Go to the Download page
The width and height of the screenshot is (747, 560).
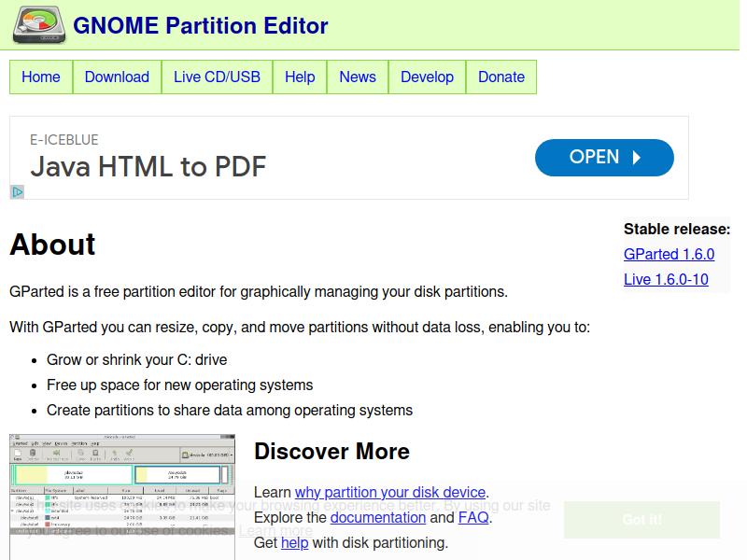(x=118, y=77)
